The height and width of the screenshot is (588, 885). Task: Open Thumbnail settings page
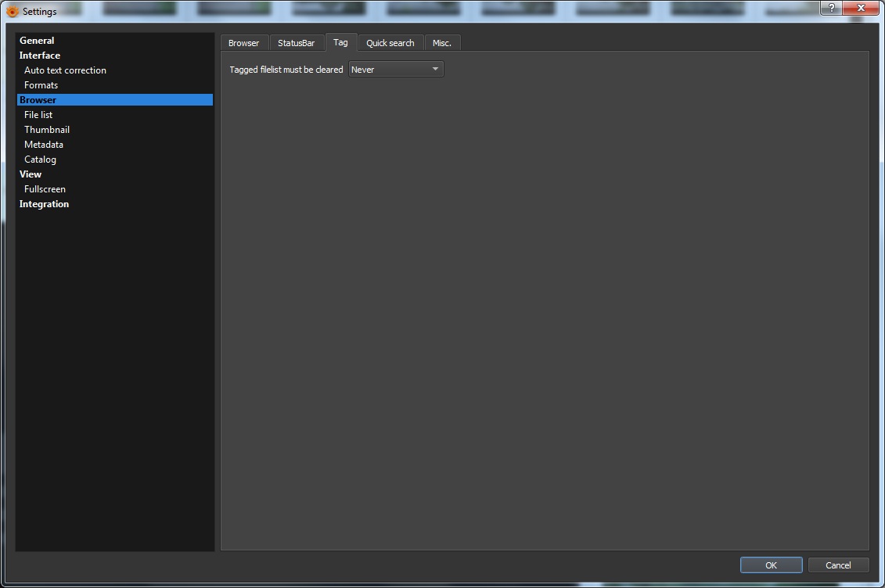47,130
